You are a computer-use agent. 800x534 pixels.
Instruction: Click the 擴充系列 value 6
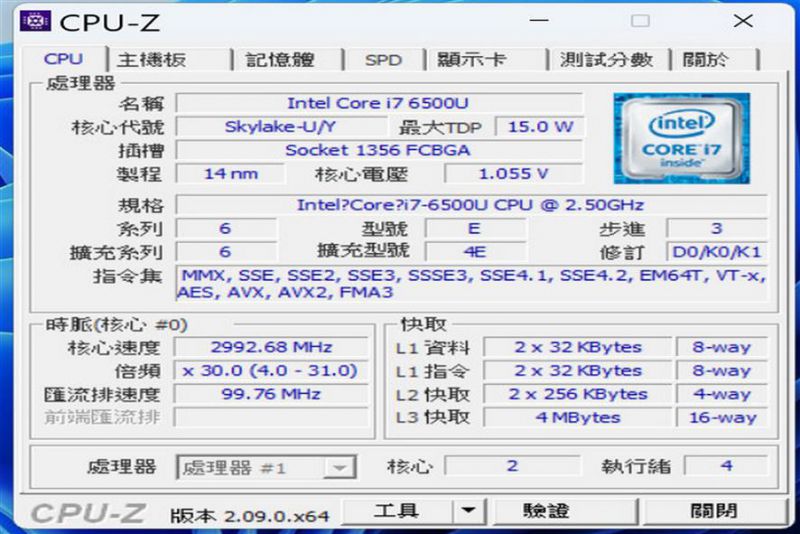point(226,252)
